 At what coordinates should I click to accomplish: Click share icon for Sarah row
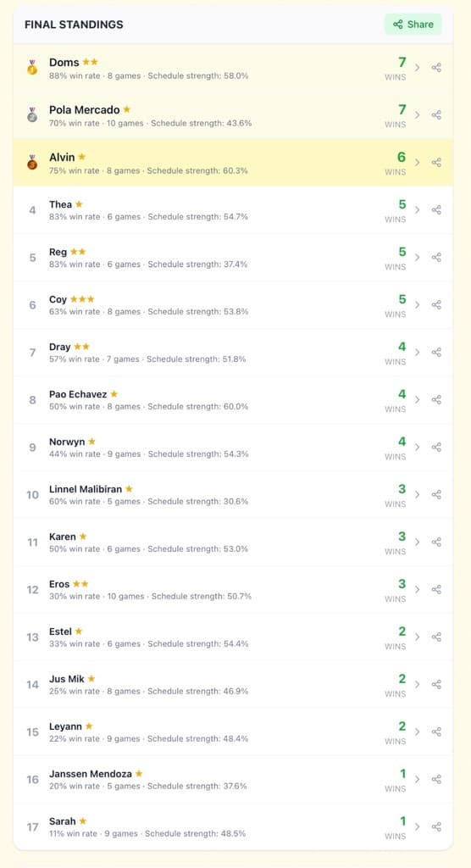436,826
